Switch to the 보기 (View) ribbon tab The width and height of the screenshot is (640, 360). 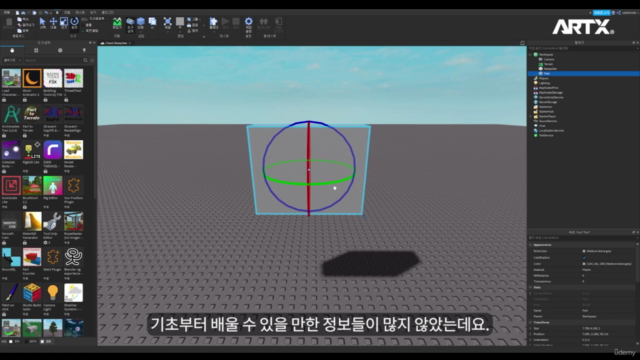click(93, 13)
